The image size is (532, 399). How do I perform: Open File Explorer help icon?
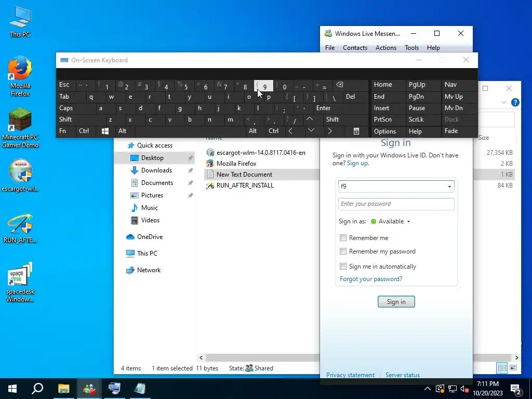515,102
